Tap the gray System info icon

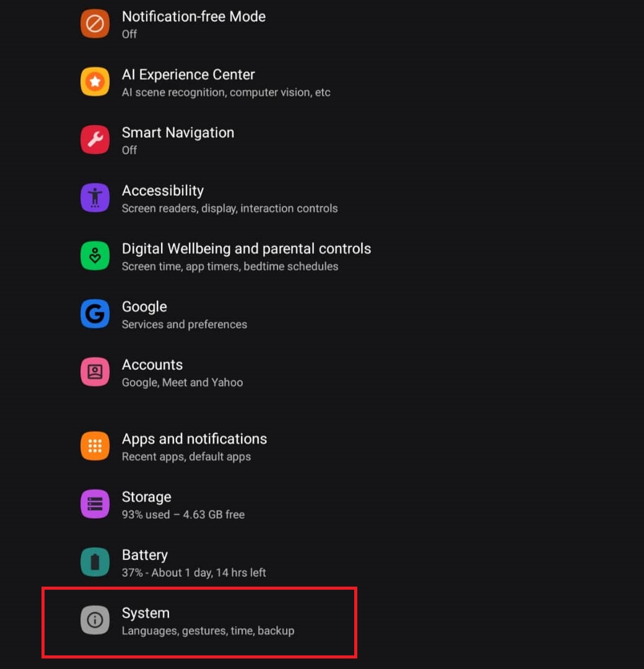tap(95, 621)
